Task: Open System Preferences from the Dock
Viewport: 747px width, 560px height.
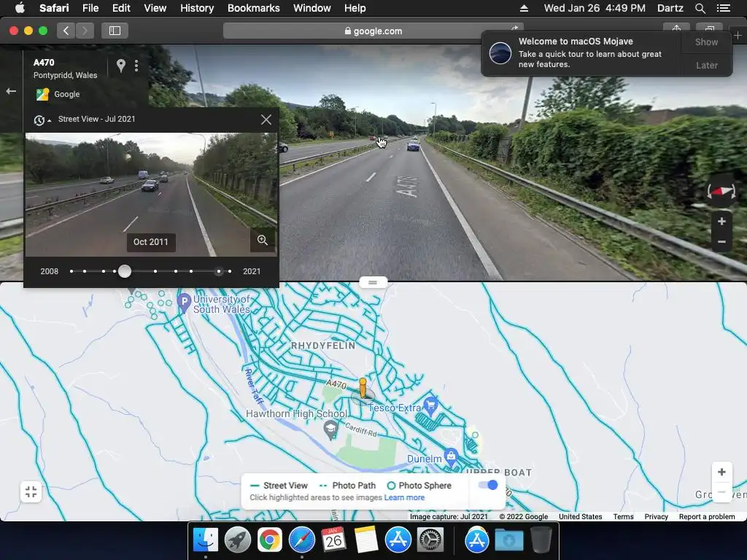Action: (430, 540)
